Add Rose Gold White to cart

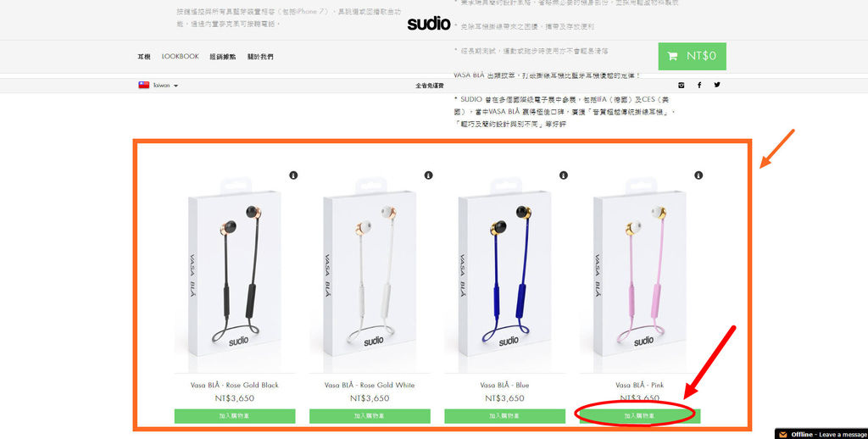[x=370, y=416]
